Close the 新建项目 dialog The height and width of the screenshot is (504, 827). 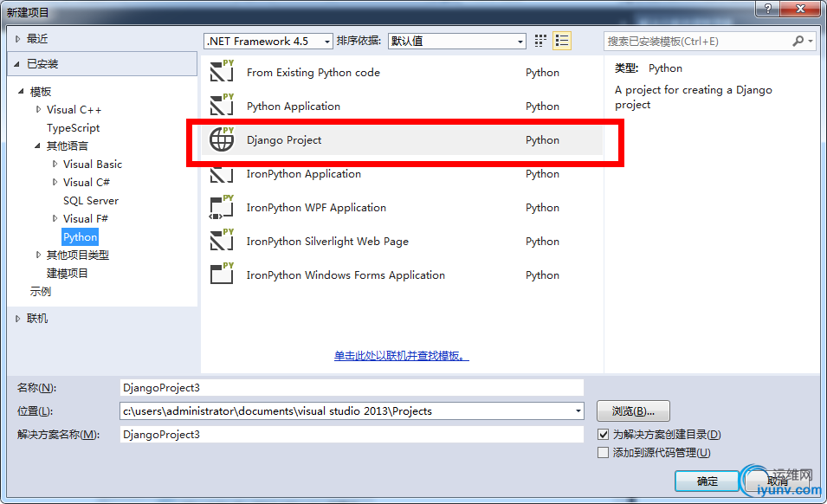tap(800, 9)
